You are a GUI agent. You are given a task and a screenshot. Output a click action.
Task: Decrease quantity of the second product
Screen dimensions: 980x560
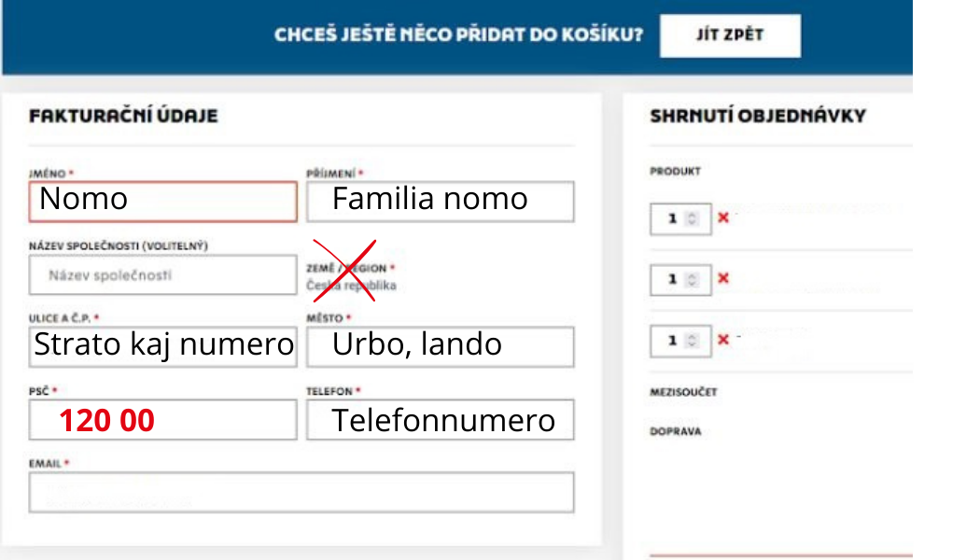click(692, 284)
